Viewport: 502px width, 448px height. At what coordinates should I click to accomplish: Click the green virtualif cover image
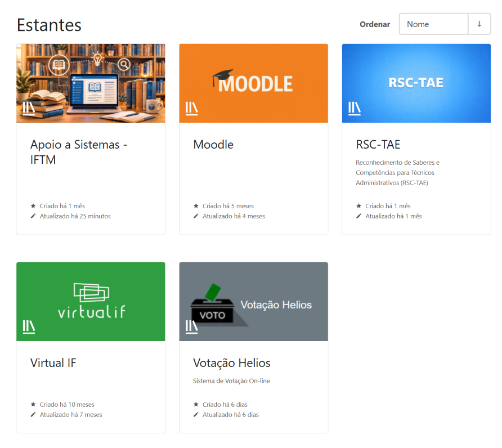91,302
